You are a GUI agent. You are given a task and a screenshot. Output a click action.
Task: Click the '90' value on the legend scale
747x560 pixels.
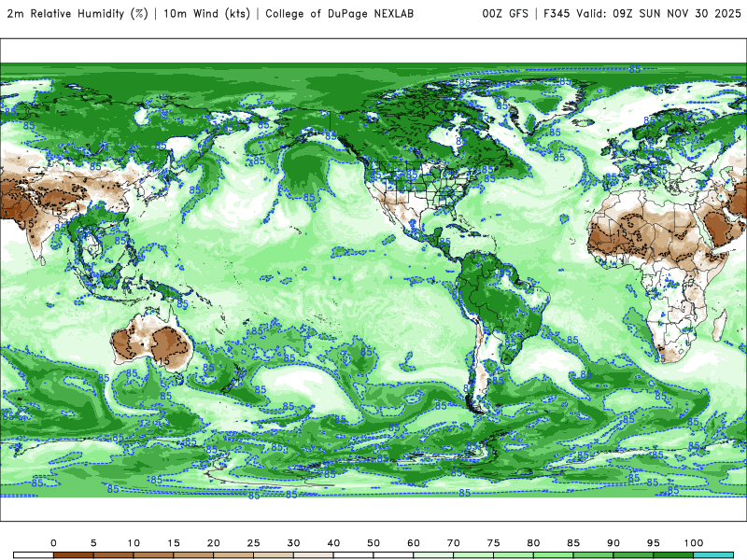[613, 543]
